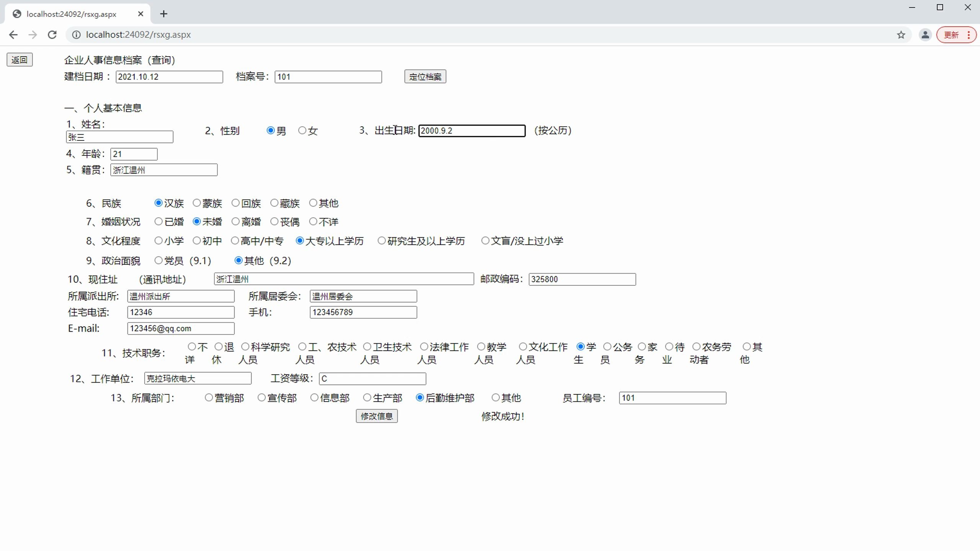980x551 pixels.
Task: Choose 小学 education radio
Action: pos(158,240)
